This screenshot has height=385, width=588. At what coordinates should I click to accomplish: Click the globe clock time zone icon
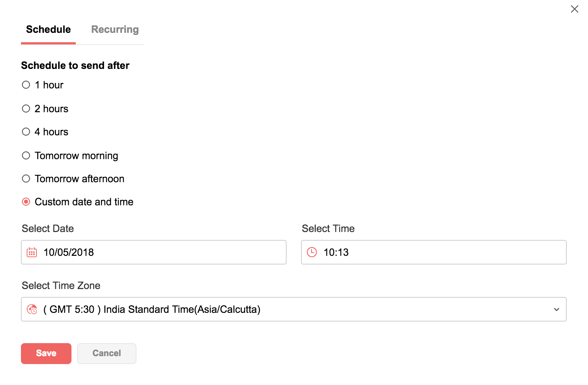click(x=32, y=309)
